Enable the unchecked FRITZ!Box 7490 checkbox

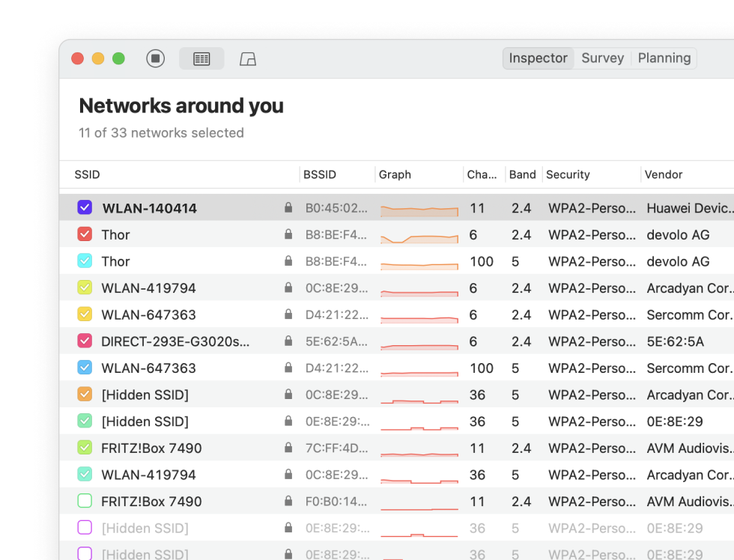pos(85,502)
